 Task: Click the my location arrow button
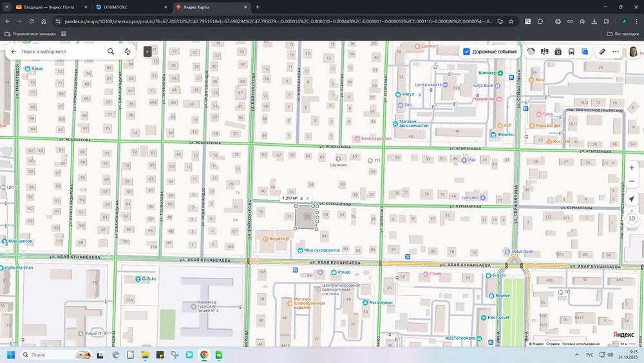pos(632,199)
